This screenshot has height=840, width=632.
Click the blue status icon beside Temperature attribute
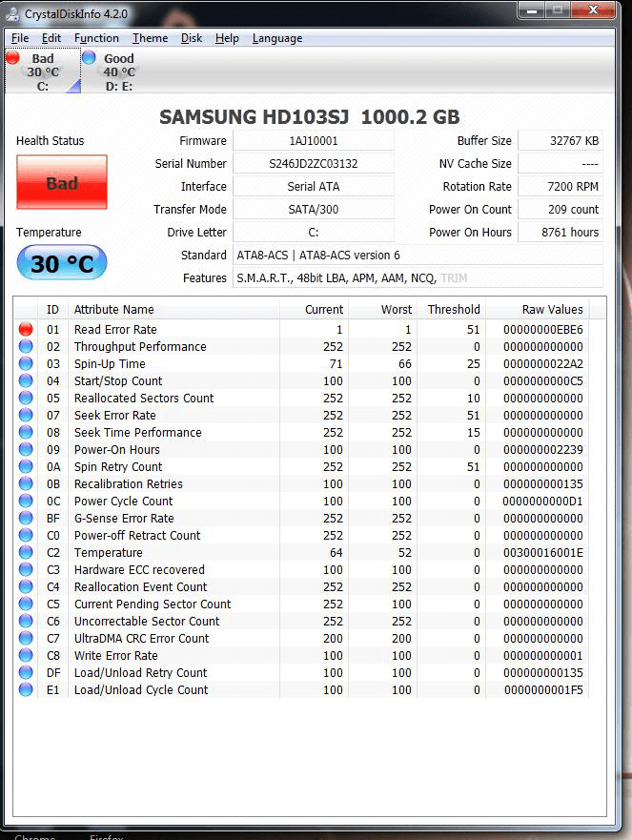tap(26, 552)
